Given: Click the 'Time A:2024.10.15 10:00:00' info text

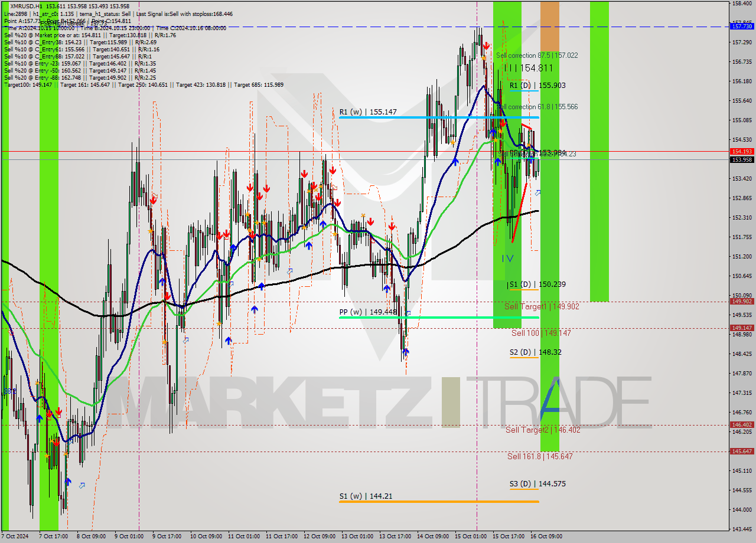Looking at the screenshot, I should 38,28.
